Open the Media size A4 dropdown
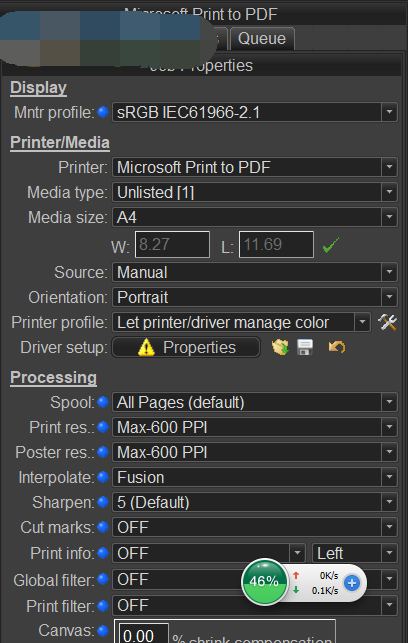 pos(255,217)
